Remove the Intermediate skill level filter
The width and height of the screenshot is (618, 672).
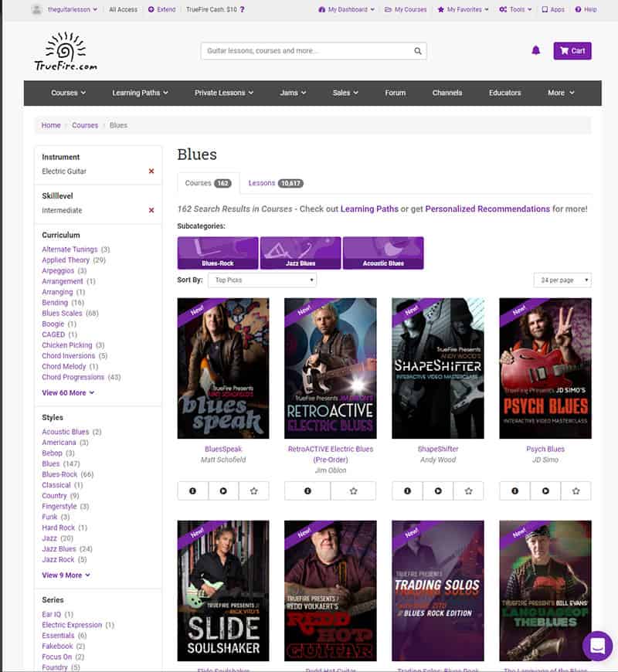(x=151, y=210)
